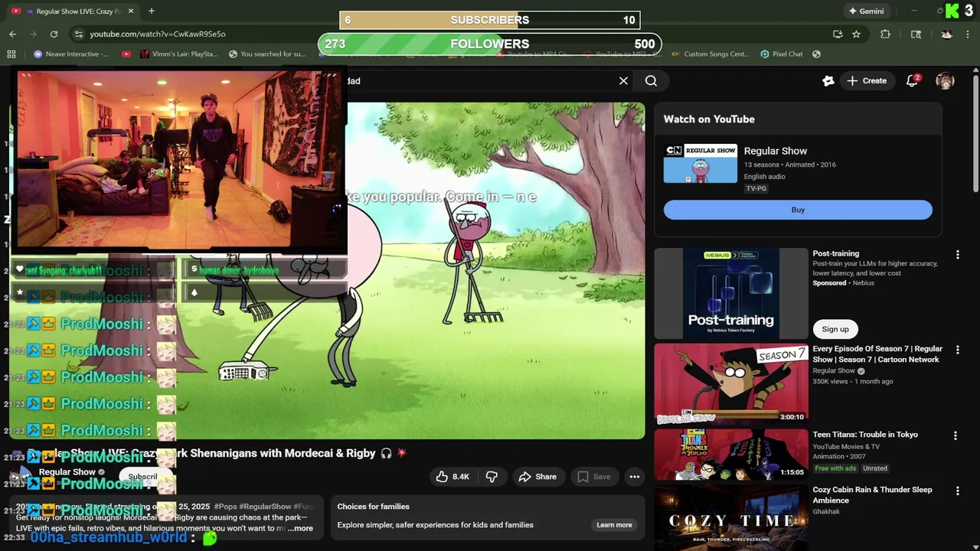Click the Buy button for Regular Show
Viewport: 980px width, 551px height.
[x=798, y=210]
